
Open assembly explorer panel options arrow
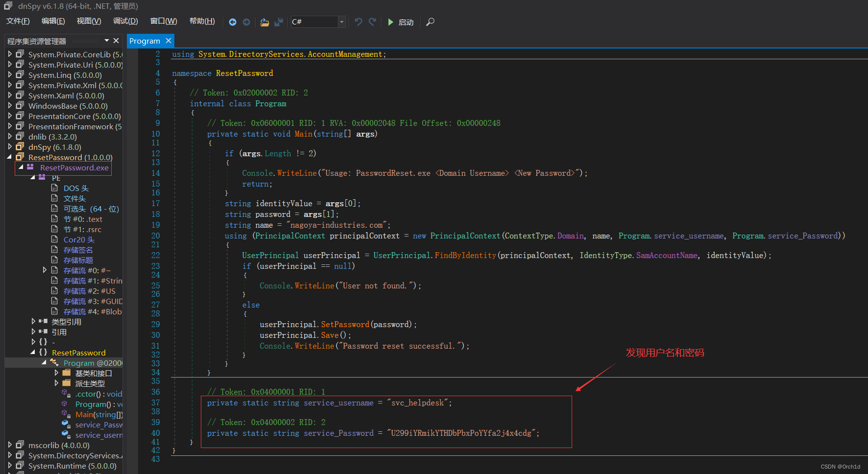107,41
